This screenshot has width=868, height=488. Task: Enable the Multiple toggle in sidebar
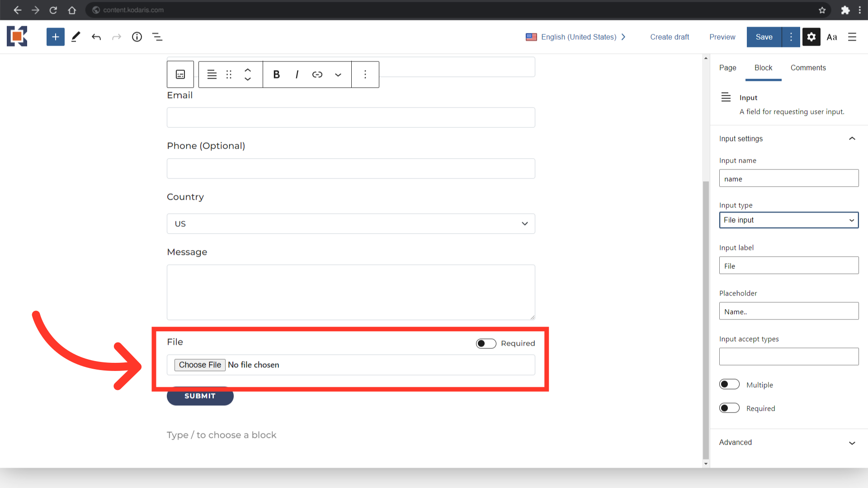coord(729,385)
